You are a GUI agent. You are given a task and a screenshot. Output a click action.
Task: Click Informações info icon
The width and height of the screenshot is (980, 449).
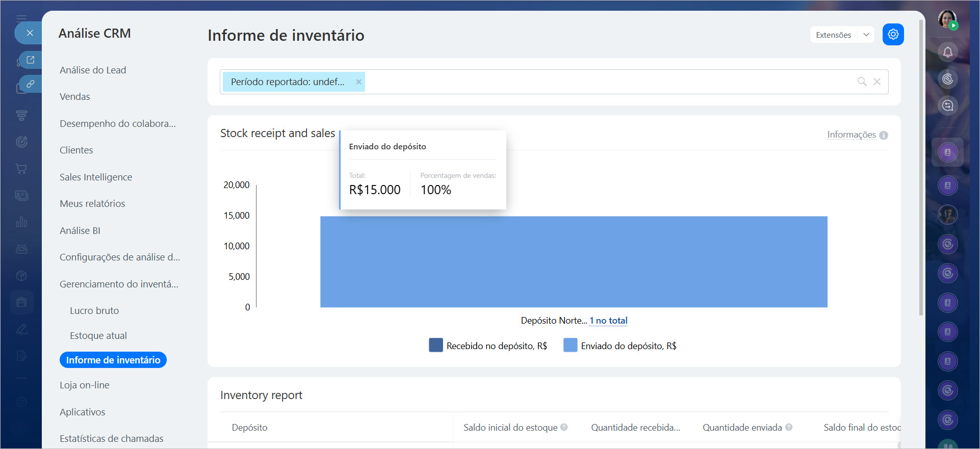(x=884, y=135)
